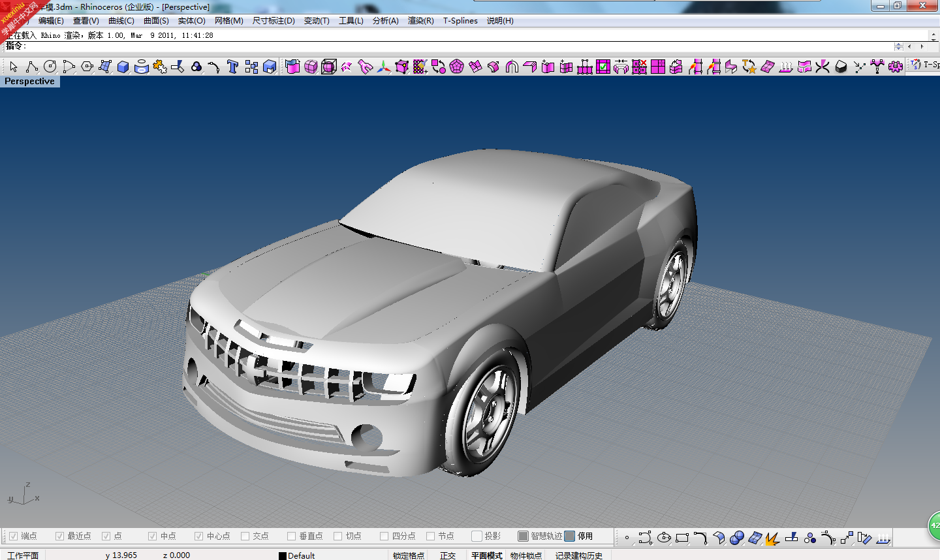Enable the 切点 (Tangent) osnap checkbox
Image resolution: width=940 pixels, height=560 pixels.
coord(337,536)
